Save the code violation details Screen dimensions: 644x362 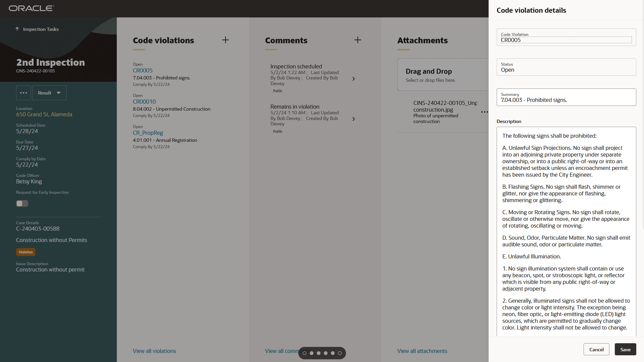[x=625, y=349]
